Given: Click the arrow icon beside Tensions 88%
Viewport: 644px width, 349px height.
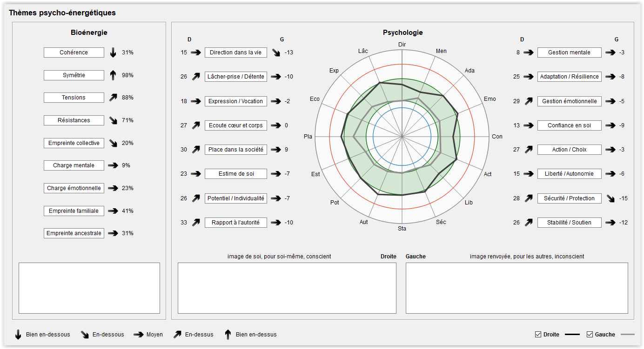Looking at the screenshot, I should (113, 98).
